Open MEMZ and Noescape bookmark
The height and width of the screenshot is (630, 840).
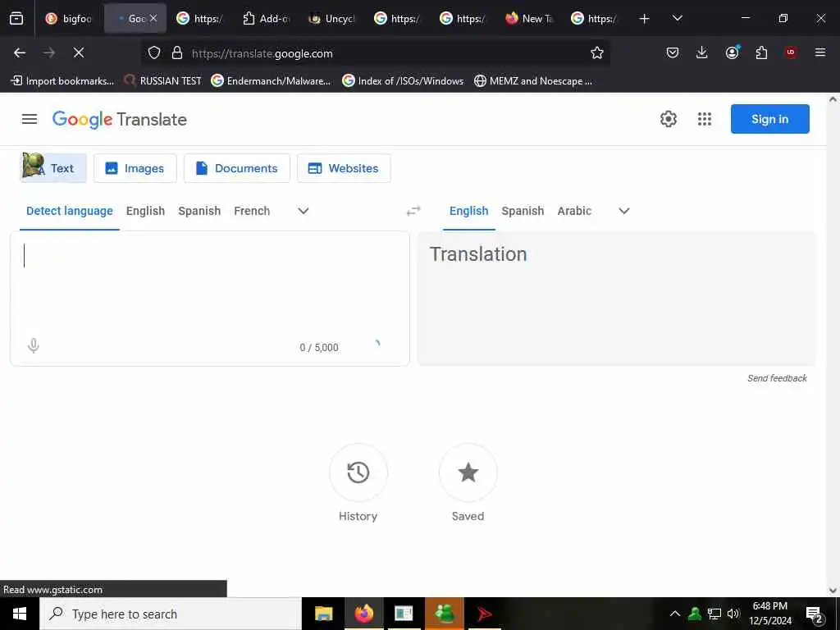pyautogui.click(x=533, y=81)
